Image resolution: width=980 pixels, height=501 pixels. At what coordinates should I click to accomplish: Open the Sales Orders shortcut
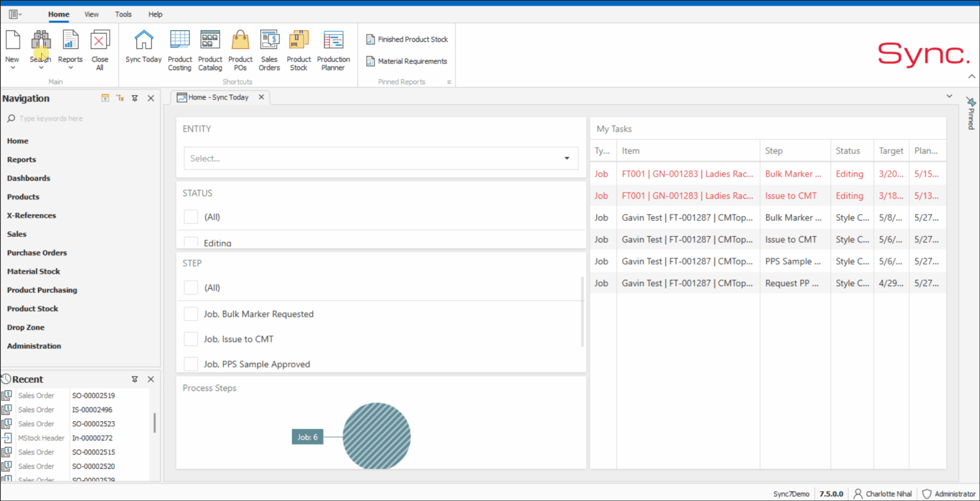point(269,50)
